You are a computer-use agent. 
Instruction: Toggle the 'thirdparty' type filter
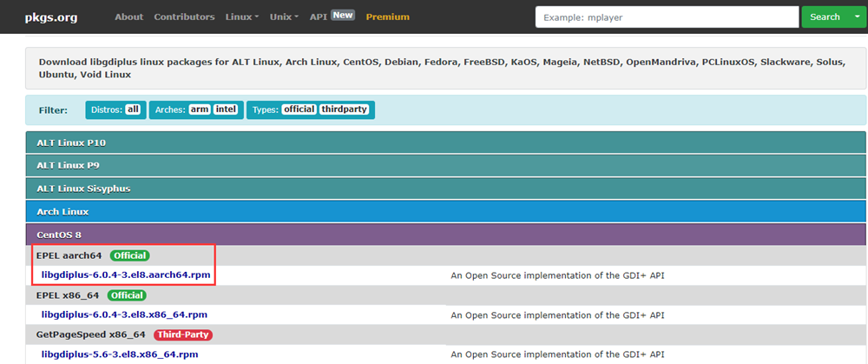click(x=345, y=109)
